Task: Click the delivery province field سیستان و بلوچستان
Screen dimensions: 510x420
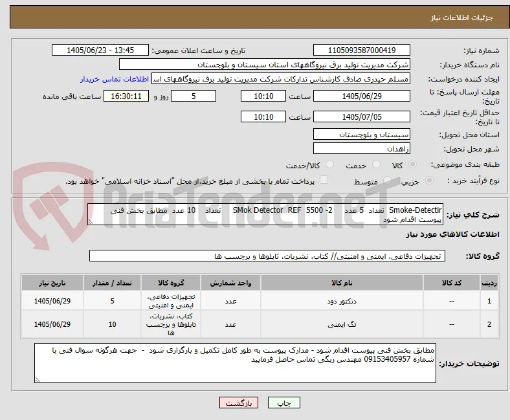Action: 361,135
